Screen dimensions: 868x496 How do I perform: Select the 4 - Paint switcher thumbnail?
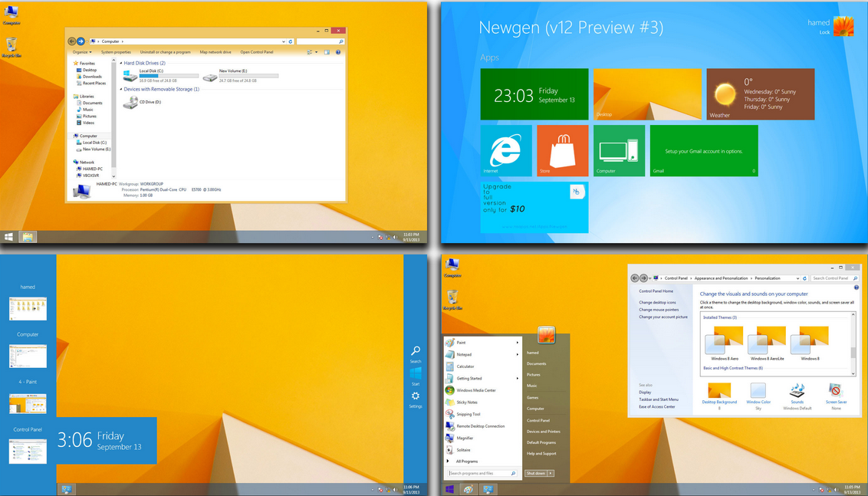click(x=28, y=403)
